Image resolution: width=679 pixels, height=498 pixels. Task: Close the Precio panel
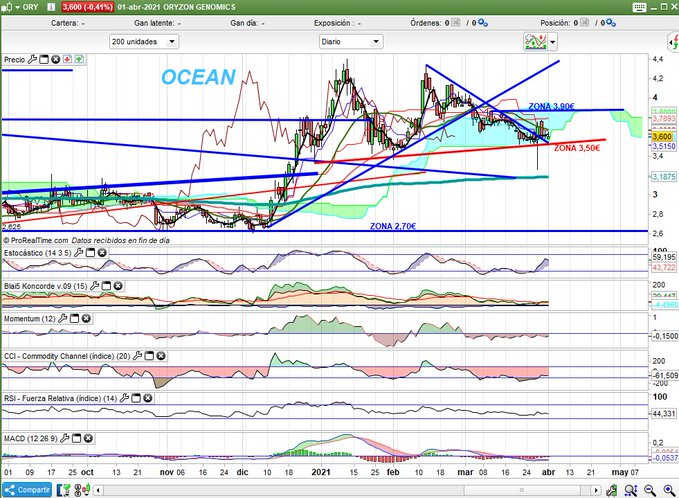click(55, 59)
